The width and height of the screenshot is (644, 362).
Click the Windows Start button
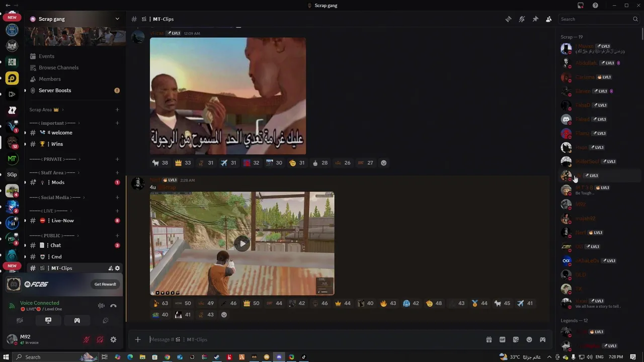[x=6, y=357]
